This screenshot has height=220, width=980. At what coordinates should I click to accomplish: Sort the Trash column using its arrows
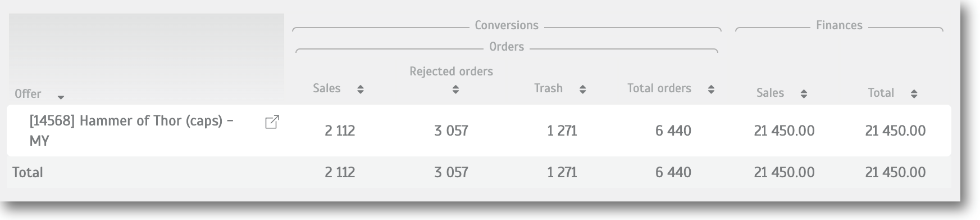tap(582, 89)
